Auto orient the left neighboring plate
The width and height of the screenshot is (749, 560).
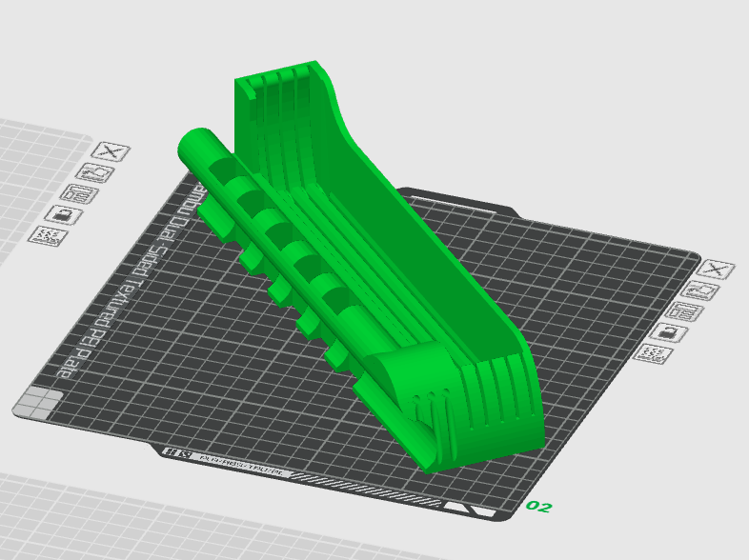[96, 173]
